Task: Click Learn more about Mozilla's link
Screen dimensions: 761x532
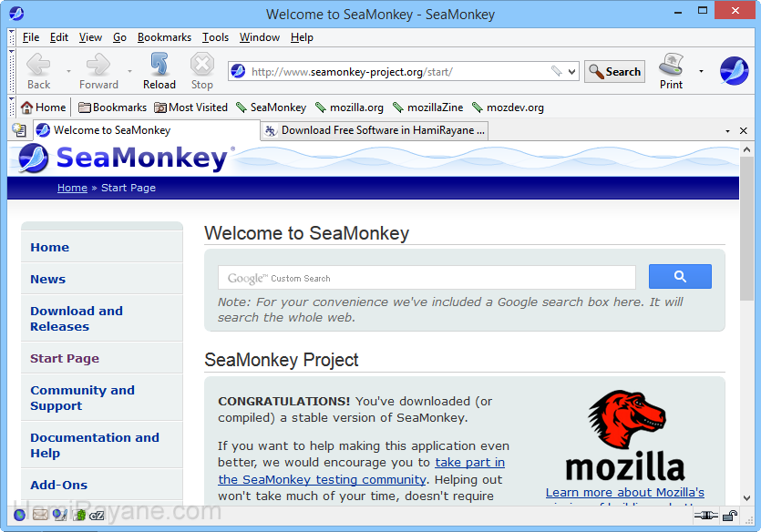Action: click(624, 492)
